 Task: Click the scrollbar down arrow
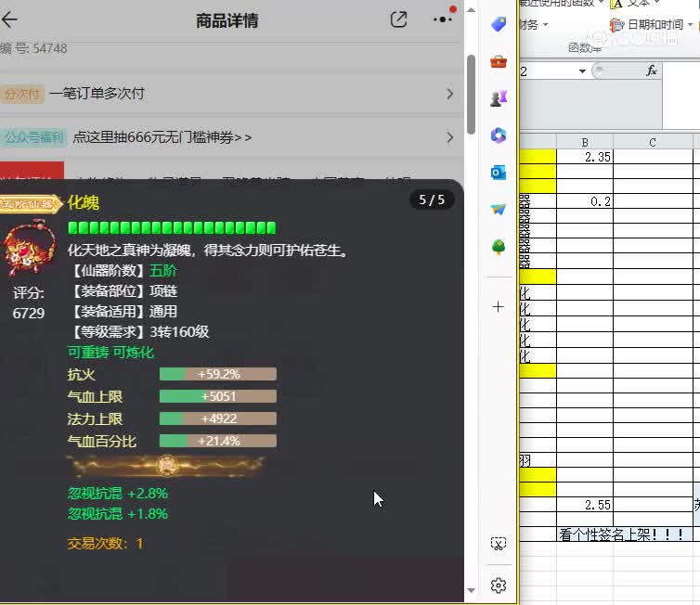[x=471, y=590]
